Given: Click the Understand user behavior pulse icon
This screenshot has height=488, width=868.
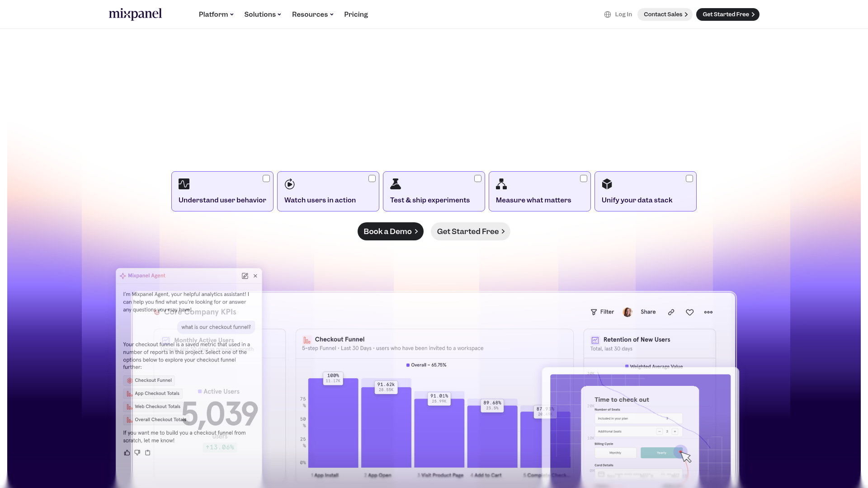Looking at the screenshot, I should coord(184,184).
